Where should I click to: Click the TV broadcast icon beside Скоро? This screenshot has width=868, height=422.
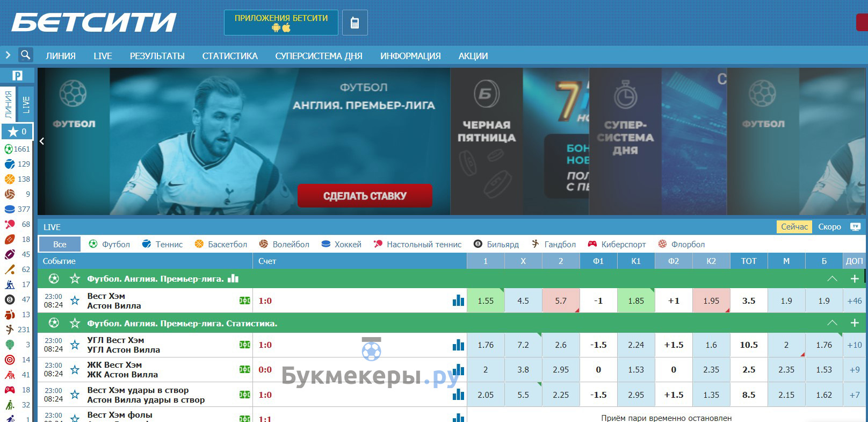pos(856,227)
